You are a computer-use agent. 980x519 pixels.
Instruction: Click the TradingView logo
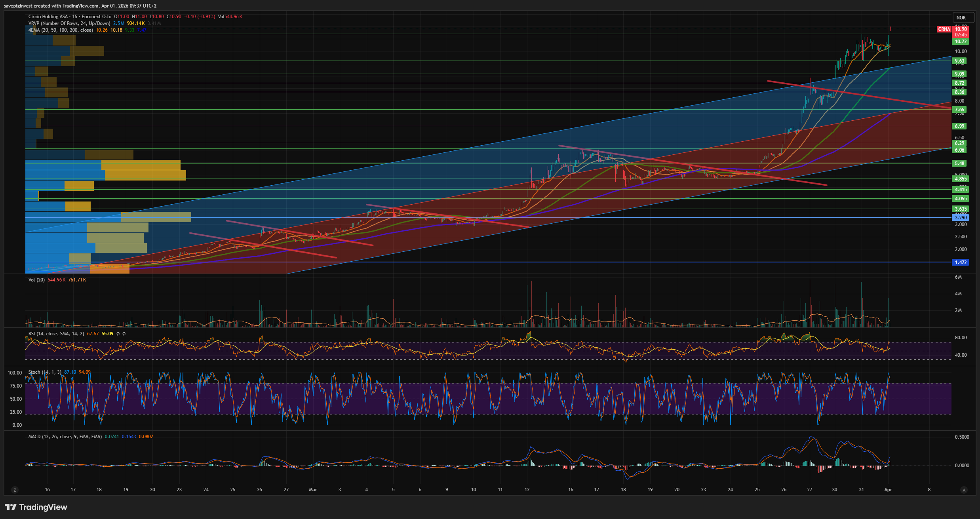coord(36,507)
